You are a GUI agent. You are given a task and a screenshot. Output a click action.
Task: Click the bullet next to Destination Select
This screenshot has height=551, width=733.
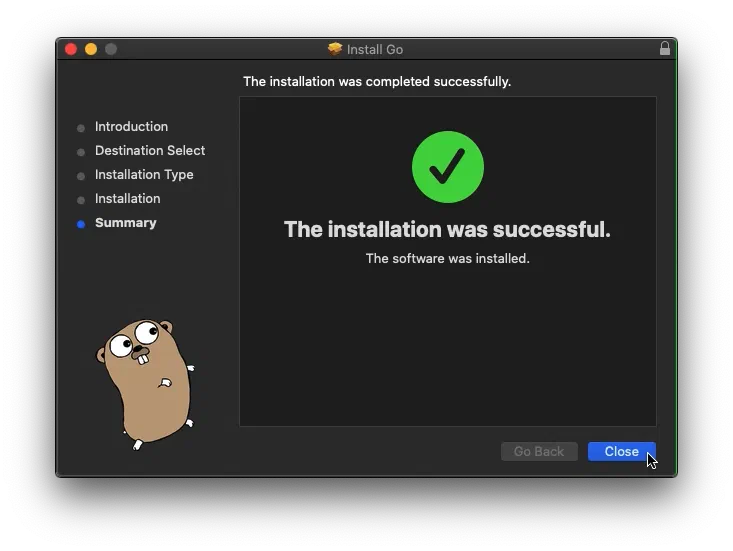(x=81, y=152)
